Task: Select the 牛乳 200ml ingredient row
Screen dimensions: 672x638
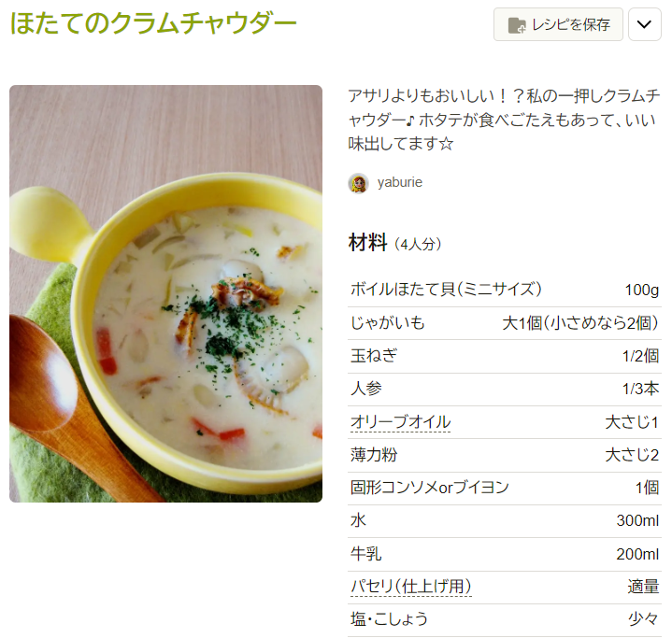Action: pyautogui.click(x=505, y=555)
